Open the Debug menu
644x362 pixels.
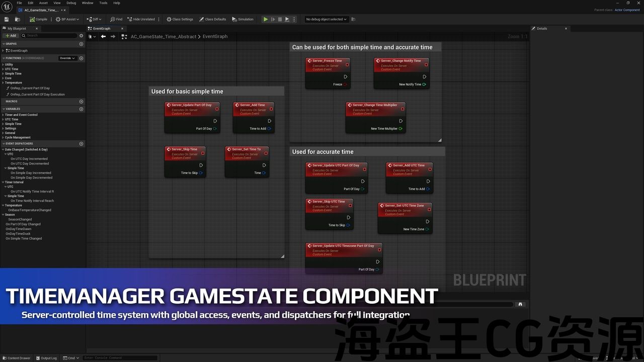point(71,3)
